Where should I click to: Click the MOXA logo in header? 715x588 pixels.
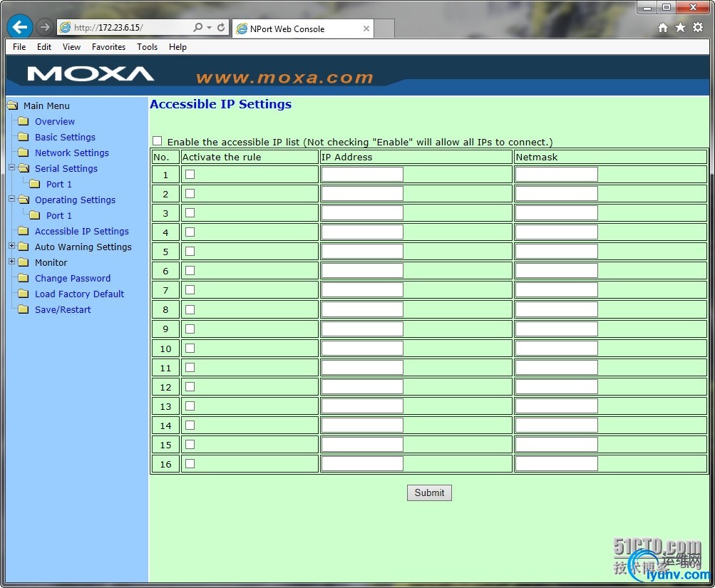coord(91,74)
